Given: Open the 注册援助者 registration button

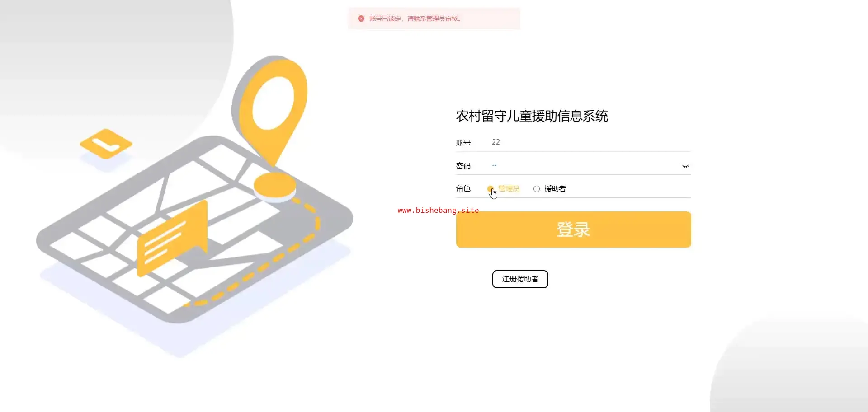Looking at the screenshot, I should tap(520, 279).
